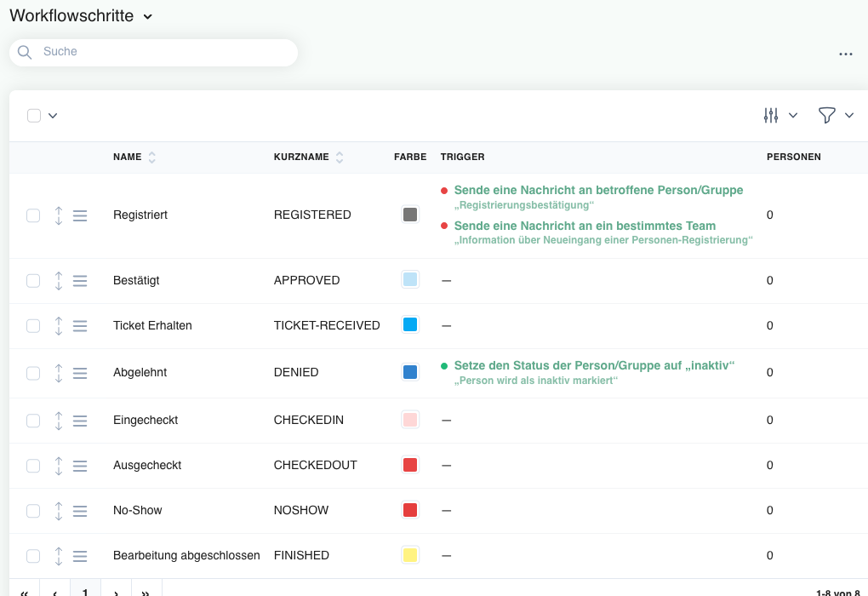Click blue swatch for Abgelehnt
The image size is (868, 596).
tap(410, 372)
